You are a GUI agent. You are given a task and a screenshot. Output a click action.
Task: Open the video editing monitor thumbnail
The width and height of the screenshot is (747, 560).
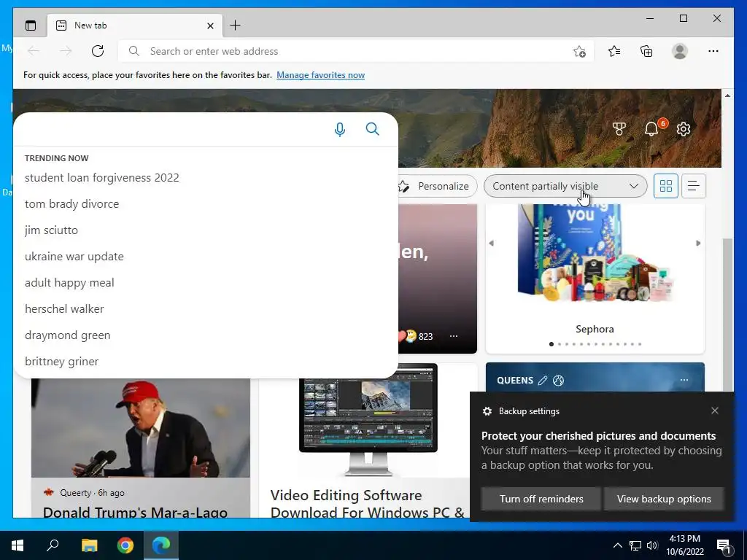pyautogui.click(x=368, y=419)
